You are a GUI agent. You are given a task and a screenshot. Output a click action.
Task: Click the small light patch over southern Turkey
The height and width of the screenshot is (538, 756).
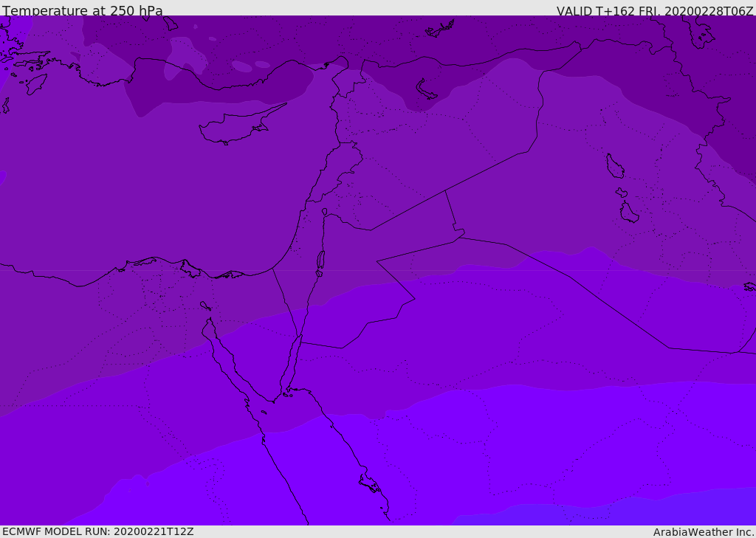click(x=241, y=66)
